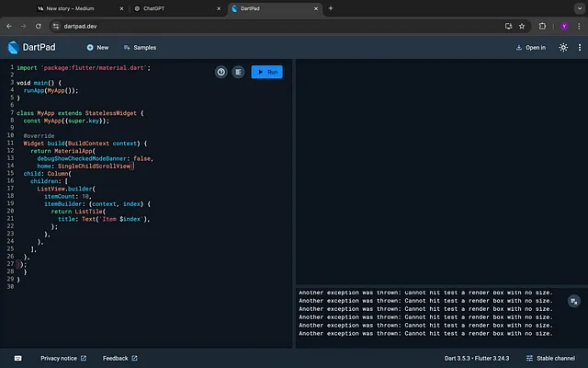Viewport: 588px width, 368px height.
Task: Close the New story – Medium tab
Action: point(121,8)
